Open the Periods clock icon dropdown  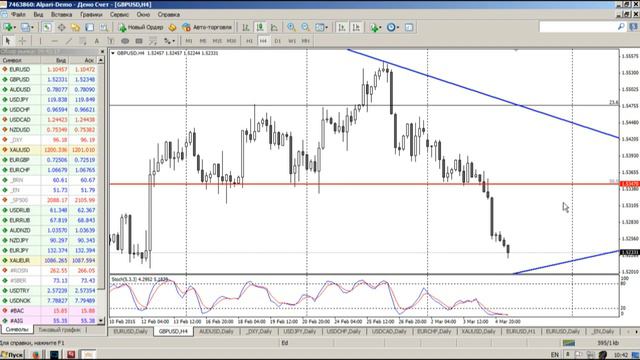pos(393,27)
